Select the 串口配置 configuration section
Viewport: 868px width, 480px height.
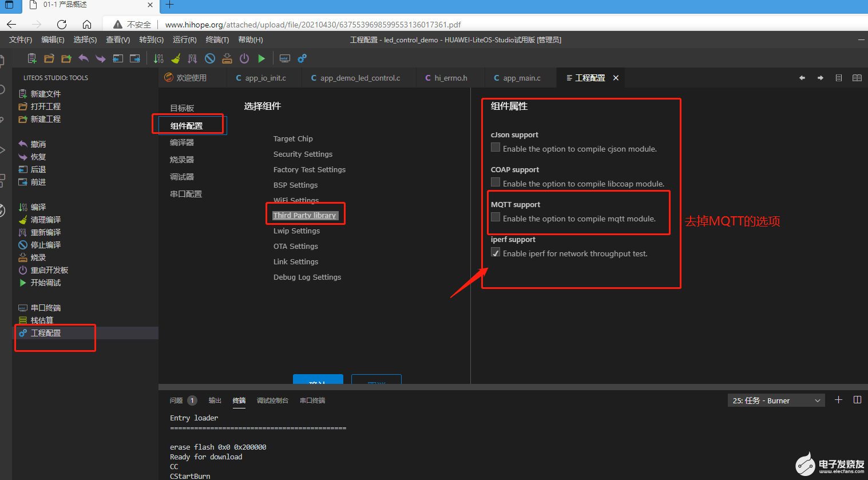[x=186, y=194]
